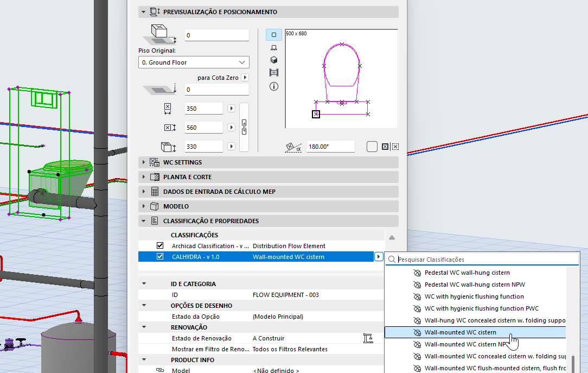Show the preview picture filmstrip icon

[x=274, y=72]
